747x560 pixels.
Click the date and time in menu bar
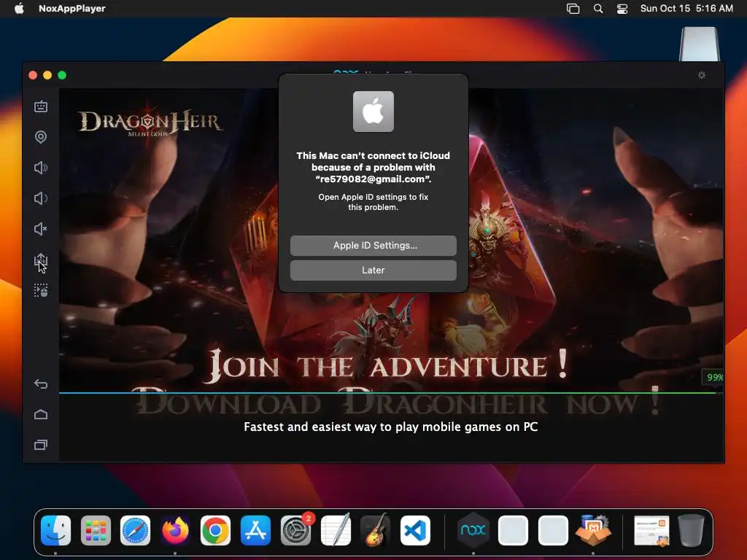click(686, 9)
